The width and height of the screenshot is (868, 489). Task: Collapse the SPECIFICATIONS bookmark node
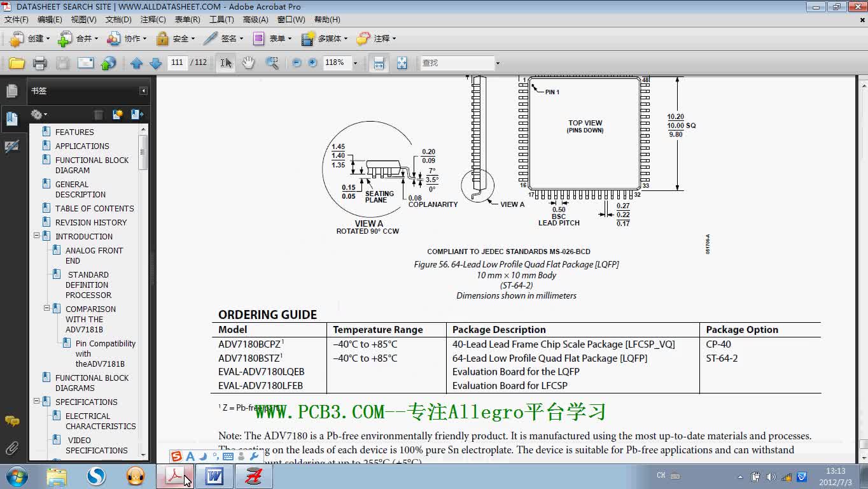(x=36, y=402)
